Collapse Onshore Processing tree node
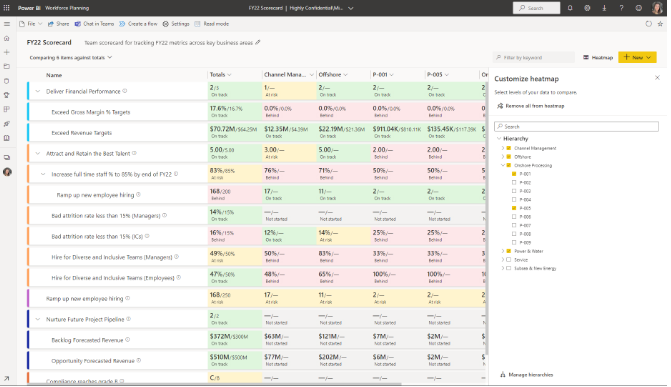 pos(503,165)
